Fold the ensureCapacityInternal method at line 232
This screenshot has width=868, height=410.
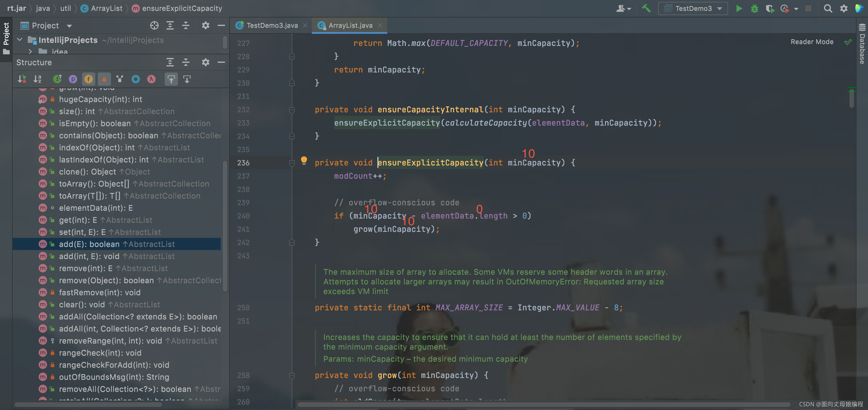(x=292, y=110)
